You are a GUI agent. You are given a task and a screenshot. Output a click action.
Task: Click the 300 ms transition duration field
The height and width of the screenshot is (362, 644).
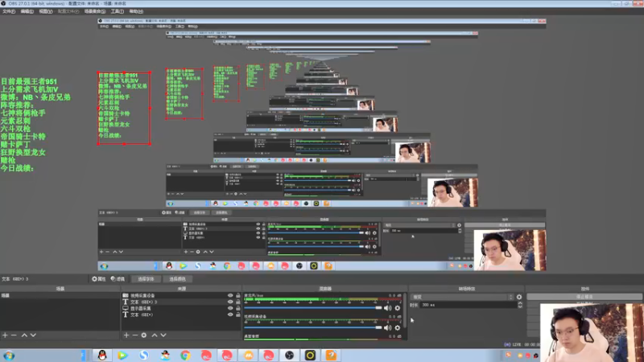click(469, 305)
